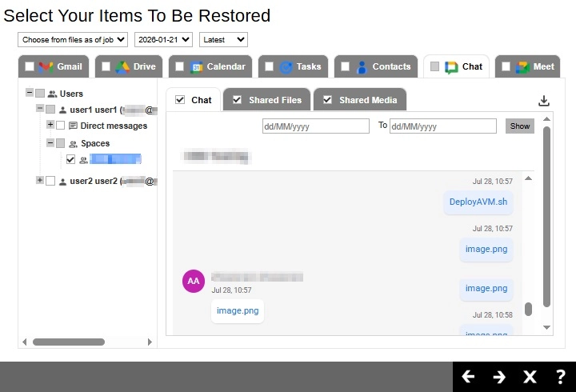Viewport: 576px width, 392px height.
Task: Click the back arrow navigation icon
Action: click(x=469, y=377)
